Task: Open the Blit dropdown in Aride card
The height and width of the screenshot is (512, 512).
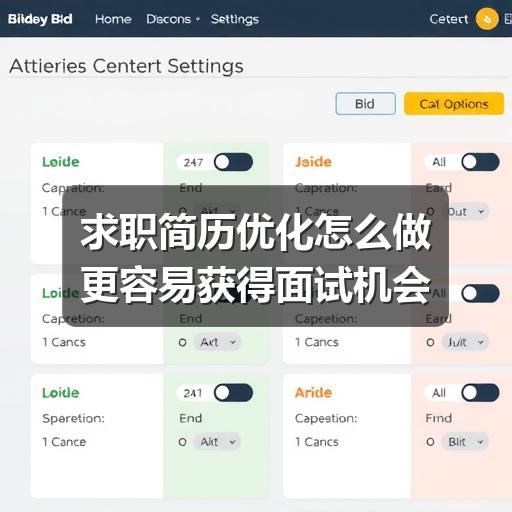Action: (x=465, y=442)
